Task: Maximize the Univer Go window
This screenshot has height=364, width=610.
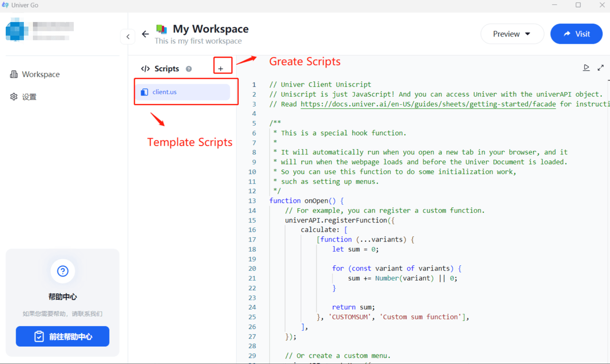Action: pyautogui.click(x=578, y=5)
